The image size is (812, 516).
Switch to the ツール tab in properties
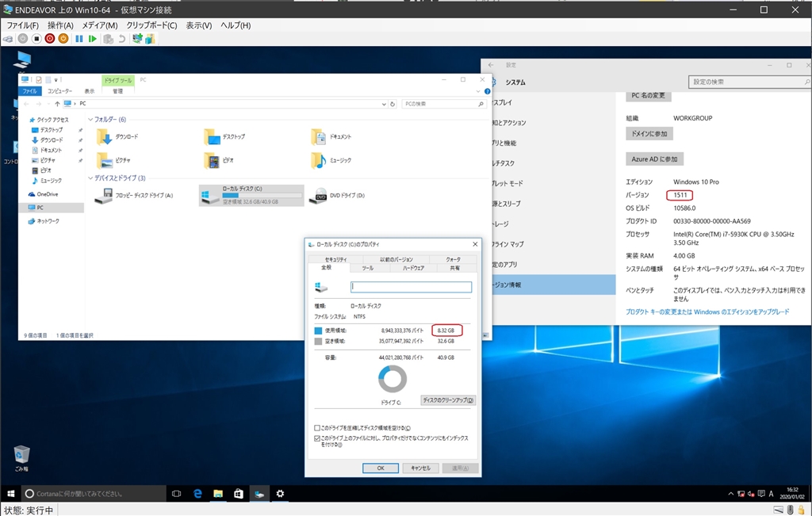(368, 268)
